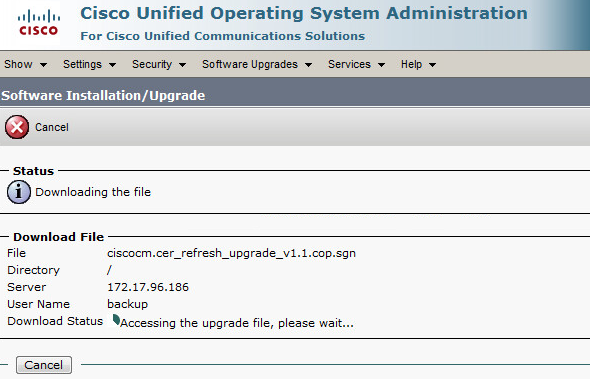Screen dimensions: 590x379
Task: Click the server IP address 172.17.96.186
Action: point(148,287)
